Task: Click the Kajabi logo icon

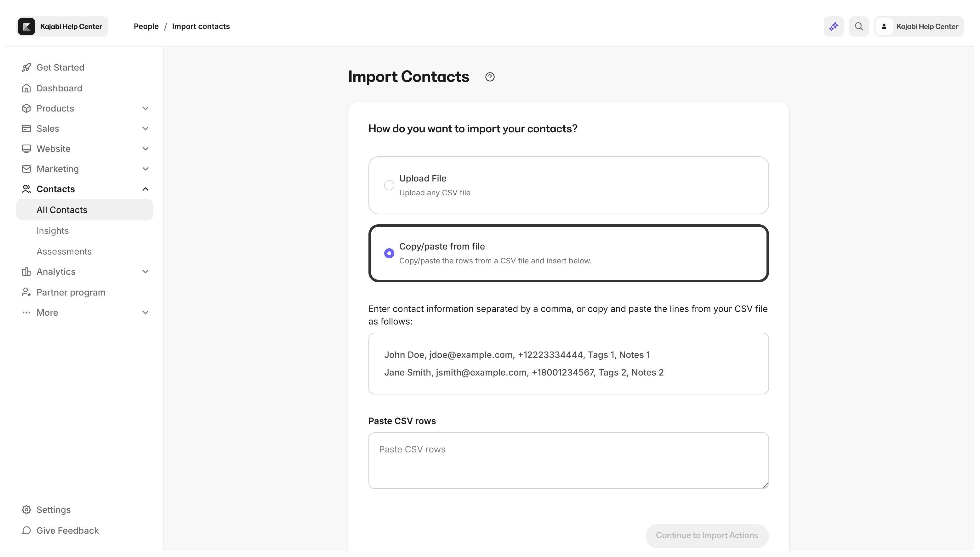Action: (26, 26)
